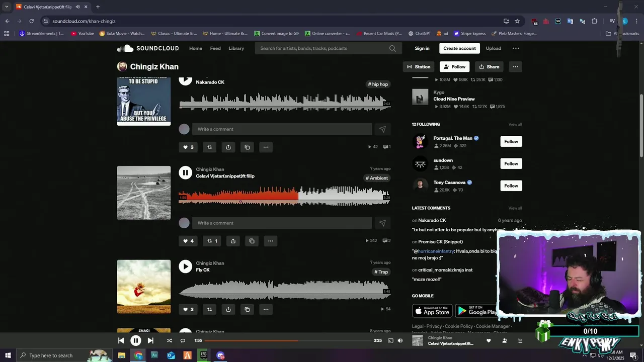
Task: Click the Trap tag
Action: click(x=381, y=272)
